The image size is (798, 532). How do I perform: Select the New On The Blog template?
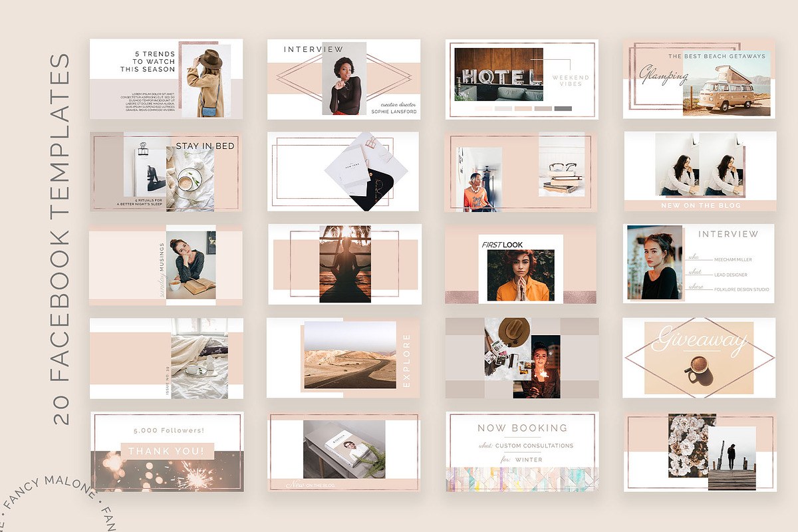(700, 172)
